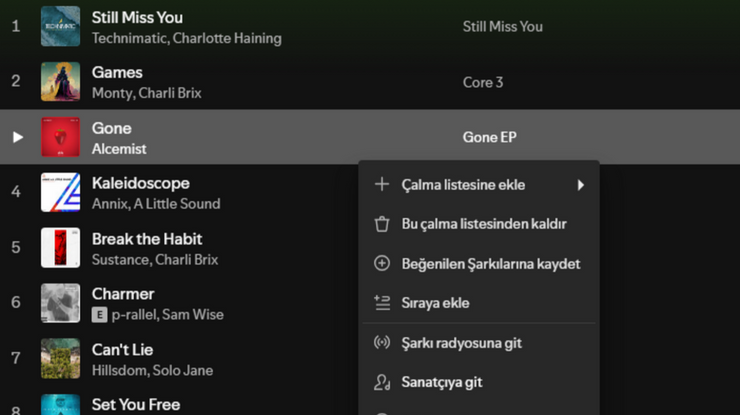Image resolution: width=740 pixels, height=415 pixels.
Task: Open Charli Brix link under Break the Habit
Action: click(186, 260)
